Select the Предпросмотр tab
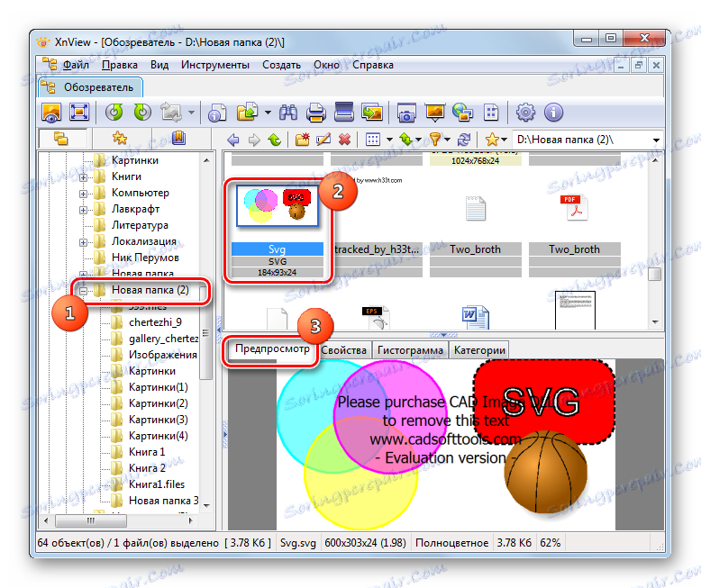Viewport: 701px width, 588px height. click(272, 348)
